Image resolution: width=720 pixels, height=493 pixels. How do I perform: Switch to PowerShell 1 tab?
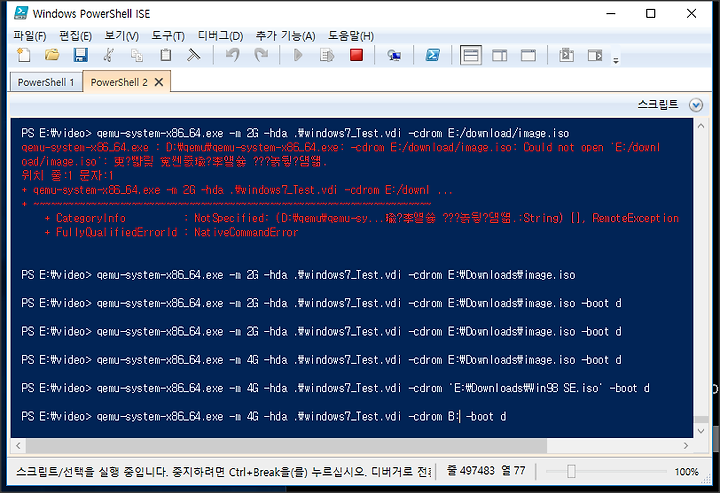pos(46,82)
